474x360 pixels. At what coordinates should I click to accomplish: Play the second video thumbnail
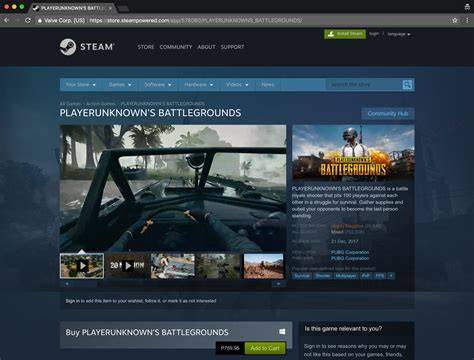click(x=127, y=266)
